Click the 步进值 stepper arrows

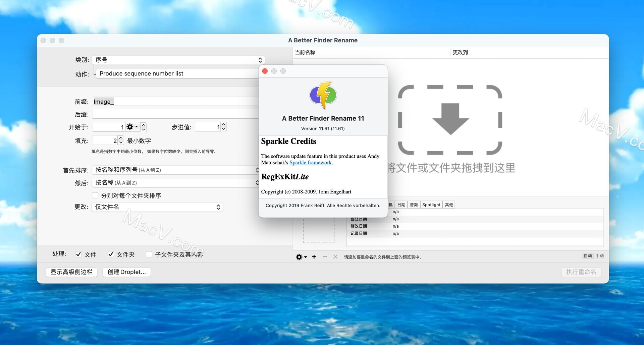[x=224, y=126]
